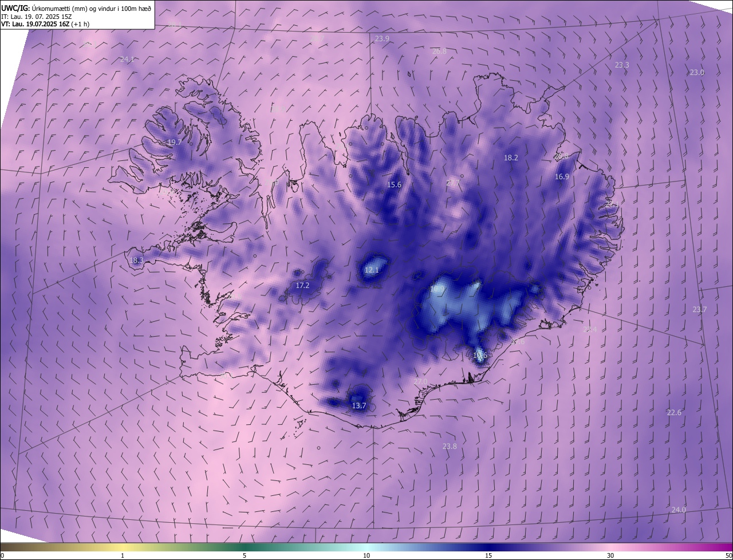The image size is (733, 560).
Task: Click the colorbar tick label 5
Action: (x=245, y=556)
